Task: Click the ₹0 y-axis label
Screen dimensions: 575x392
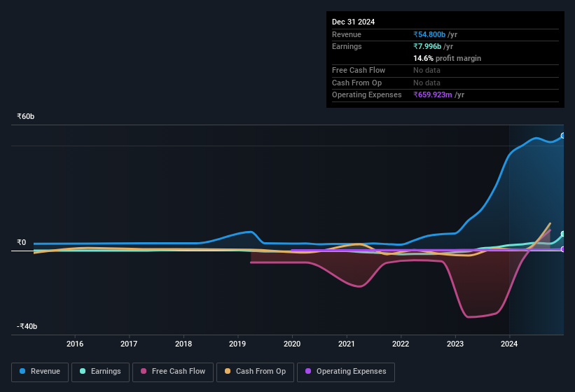Action: pyautogui.click(x=22, y=242)
